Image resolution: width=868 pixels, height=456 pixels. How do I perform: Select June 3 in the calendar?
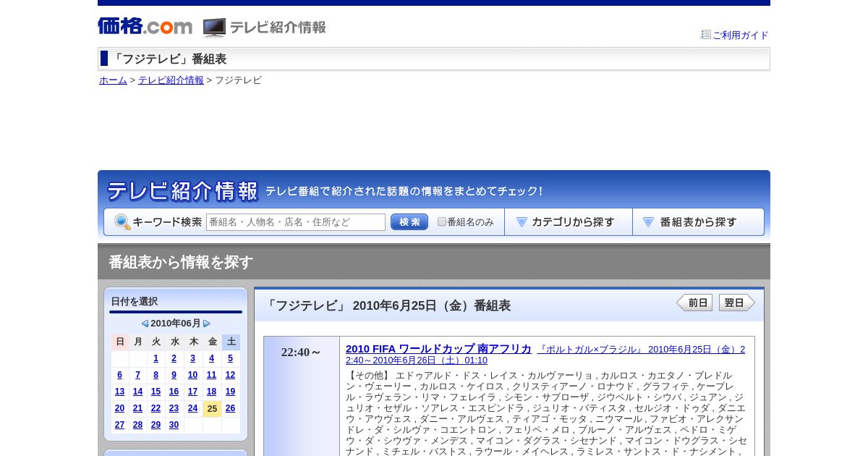[192, 358]
